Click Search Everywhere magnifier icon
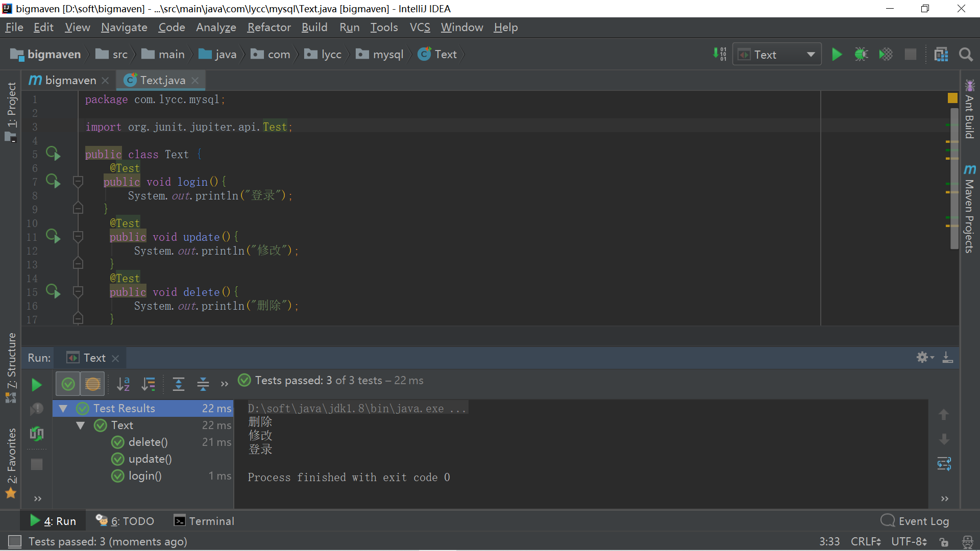 point(965,55)
